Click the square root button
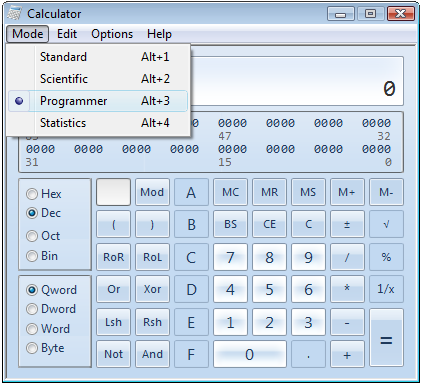 [x=386, y=224]
